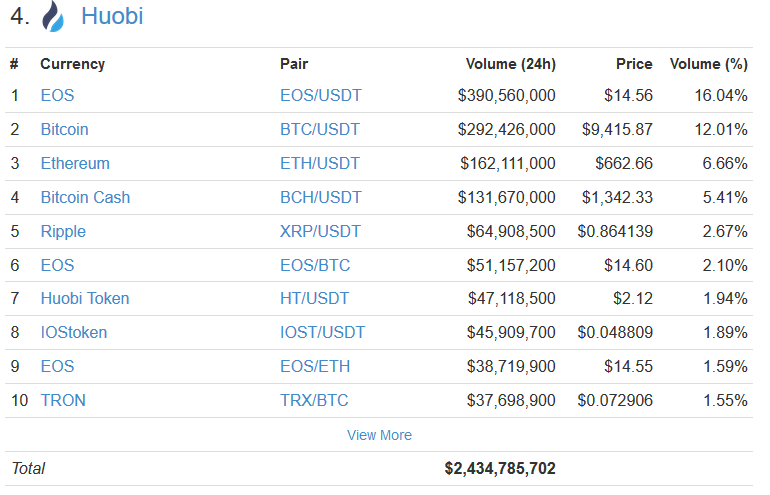
Task: Open the HT/USDT pair link
Action: [x=314, y=298]
